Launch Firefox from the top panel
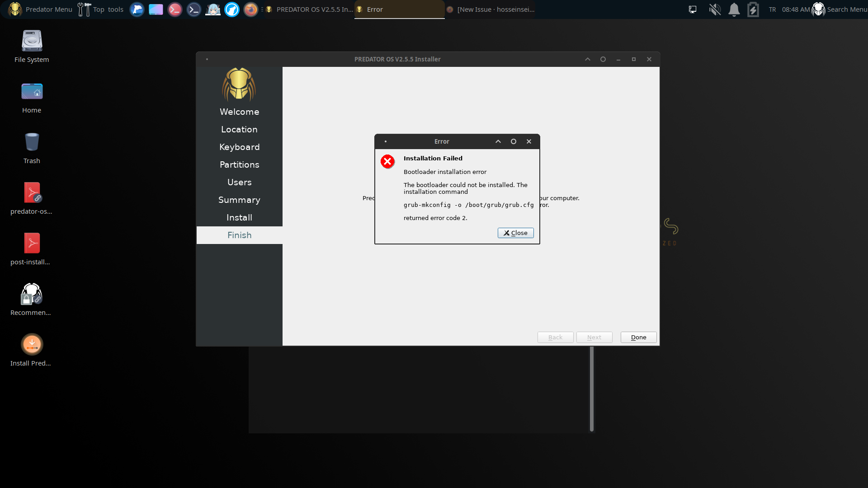Screen dimensions: 868x488 coord(251,9)
